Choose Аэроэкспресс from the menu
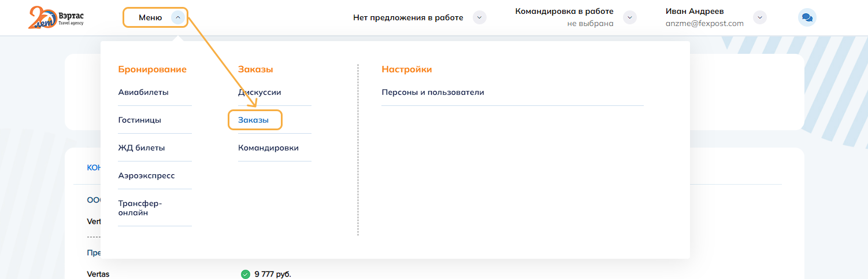Image resolution: width=868 pixels, height=279 pixels. click(146, 175)
